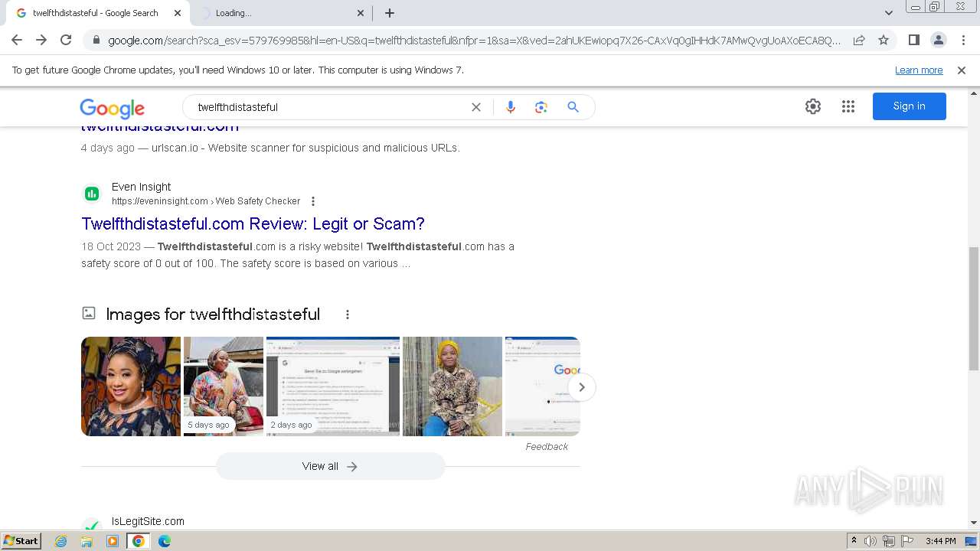Image resolution: width=980 pixels, height=551 pixels.
Task: Focus the Google search input field
Action: click(329, 107)
